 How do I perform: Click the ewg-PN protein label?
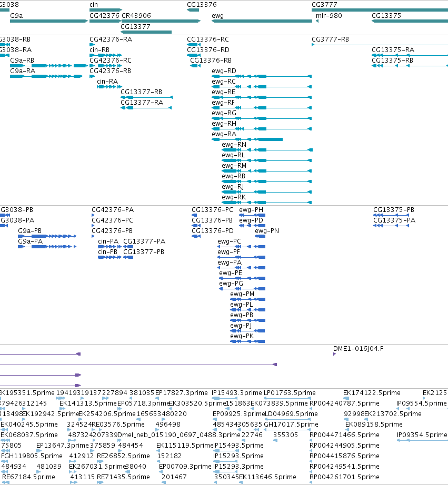267,231
